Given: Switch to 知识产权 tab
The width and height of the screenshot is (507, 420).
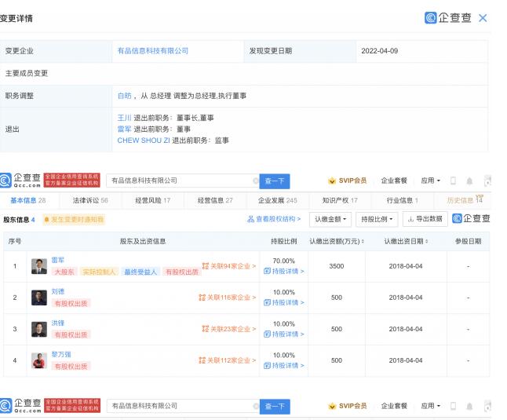Looking at the screenshot, I should 340,200.
